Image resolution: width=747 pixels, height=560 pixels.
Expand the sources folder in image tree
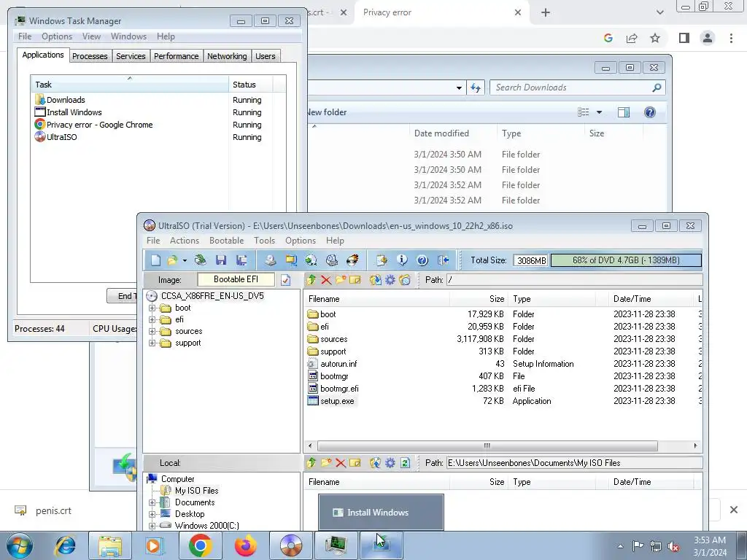point(152,332)
